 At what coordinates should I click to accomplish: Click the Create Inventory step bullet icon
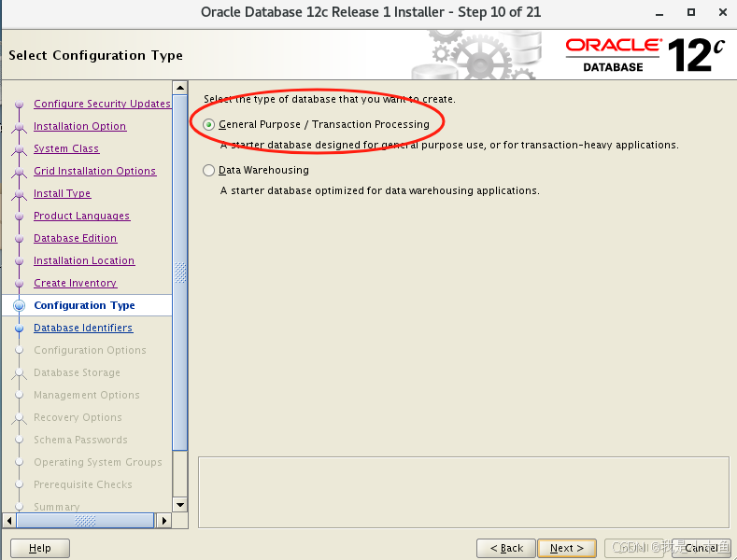tap(20, 284)
